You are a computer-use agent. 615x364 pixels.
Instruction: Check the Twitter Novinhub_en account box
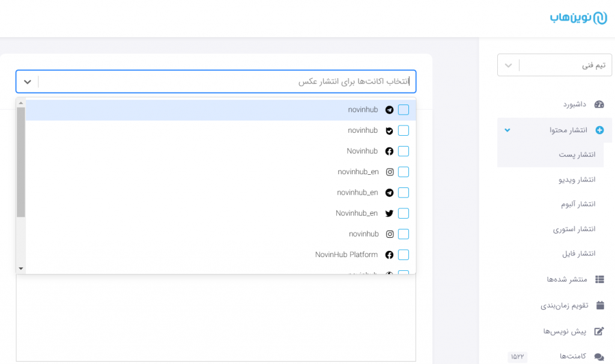(403, 213)
